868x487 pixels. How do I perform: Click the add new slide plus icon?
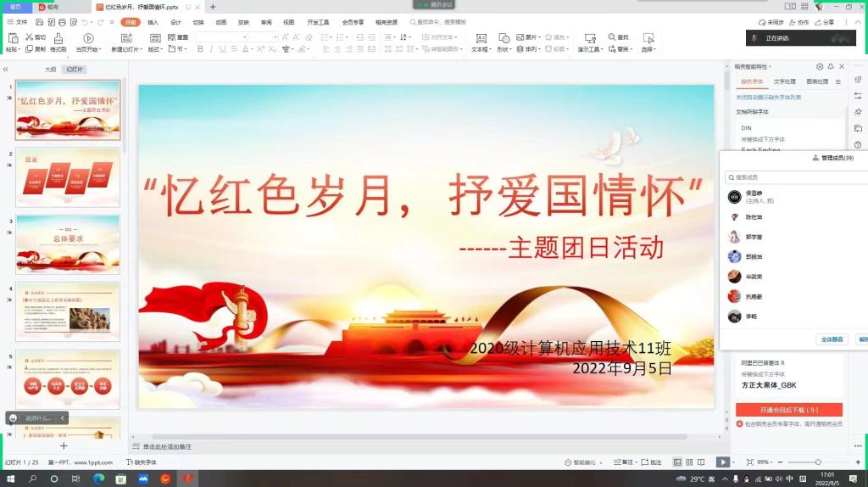coord(63,445)
